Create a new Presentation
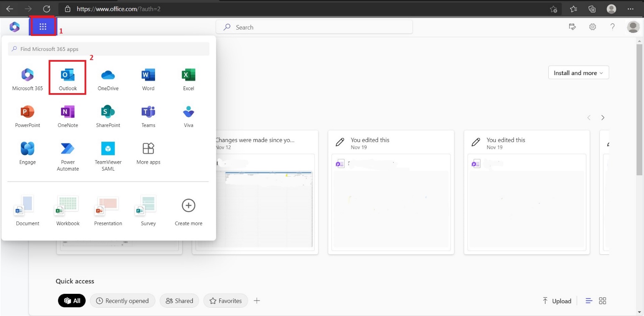 (x=108, y=211)
